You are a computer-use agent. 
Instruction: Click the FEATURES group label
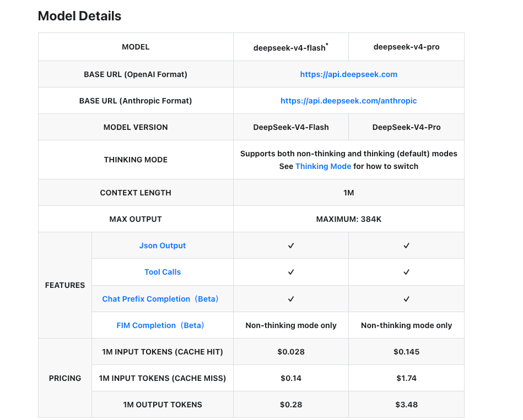click(x=64, y=285)
